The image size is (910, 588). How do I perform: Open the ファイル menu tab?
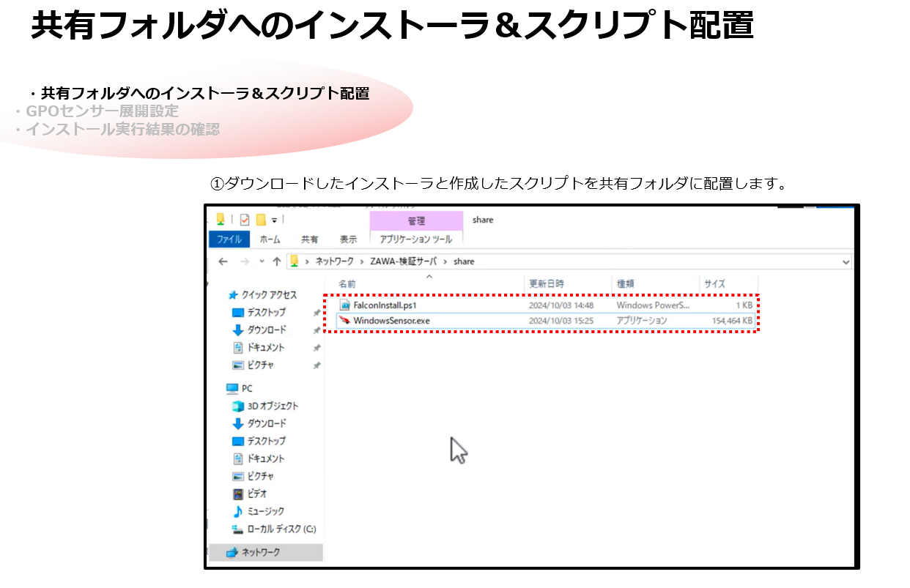click(x=229, y=239)
